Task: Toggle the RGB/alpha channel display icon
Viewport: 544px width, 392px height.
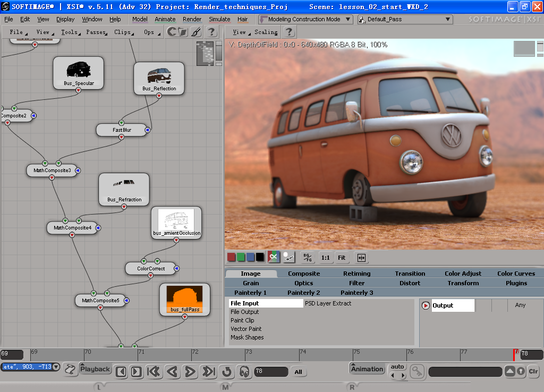Action: [x=274, y=258]
